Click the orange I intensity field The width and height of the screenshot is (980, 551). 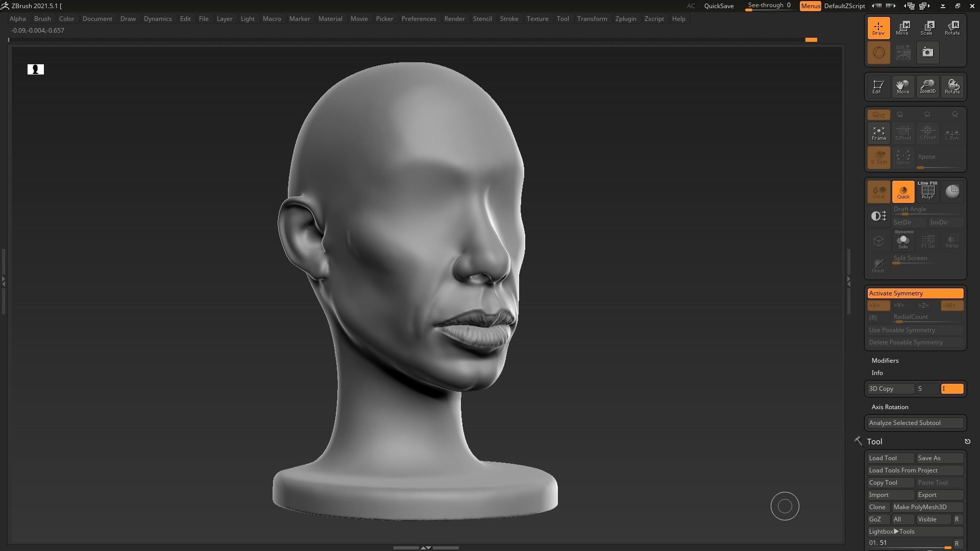(x=952, y=389)
